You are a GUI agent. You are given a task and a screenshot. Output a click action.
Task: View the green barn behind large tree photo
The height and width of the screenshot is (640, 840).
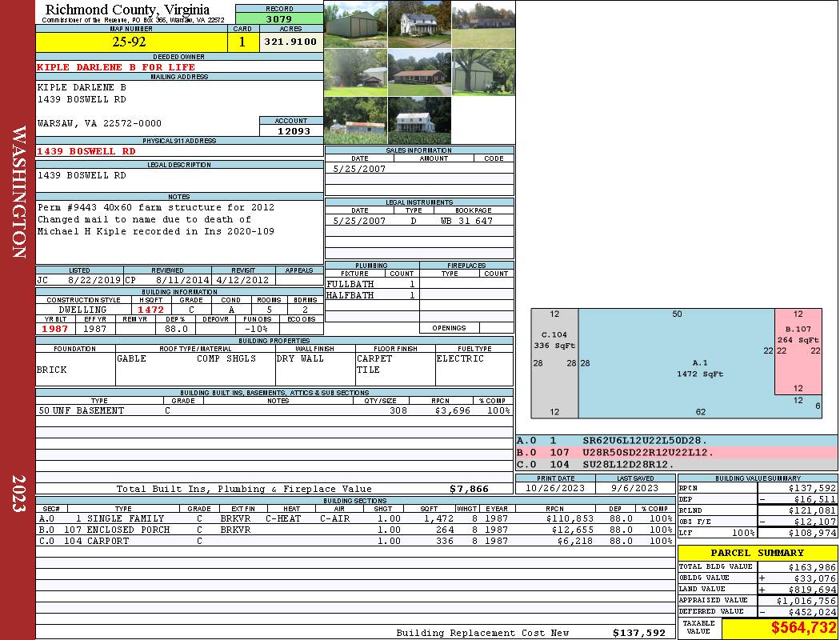[x=483, y=73]
